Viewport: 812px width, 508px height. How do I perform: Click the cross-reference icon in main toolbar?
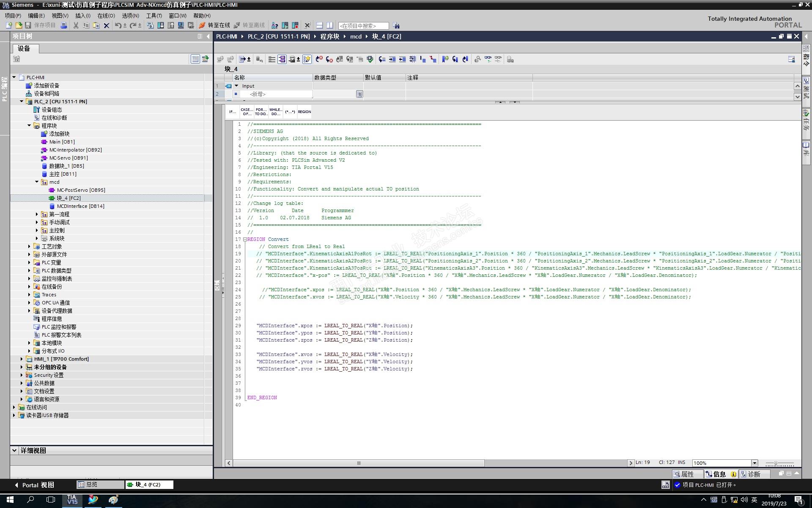[x=307, y=25]
